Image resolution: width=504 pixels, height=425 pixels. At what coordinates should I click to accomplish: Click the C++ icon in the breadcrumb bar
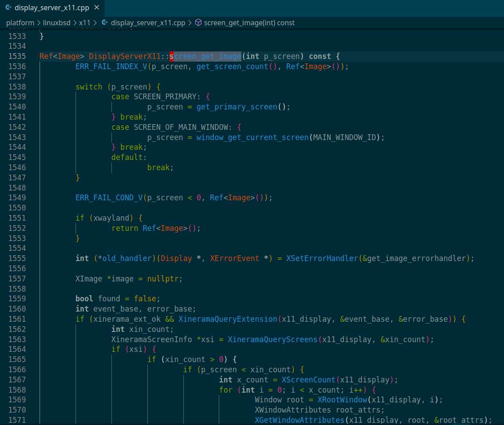coord(105,23)
